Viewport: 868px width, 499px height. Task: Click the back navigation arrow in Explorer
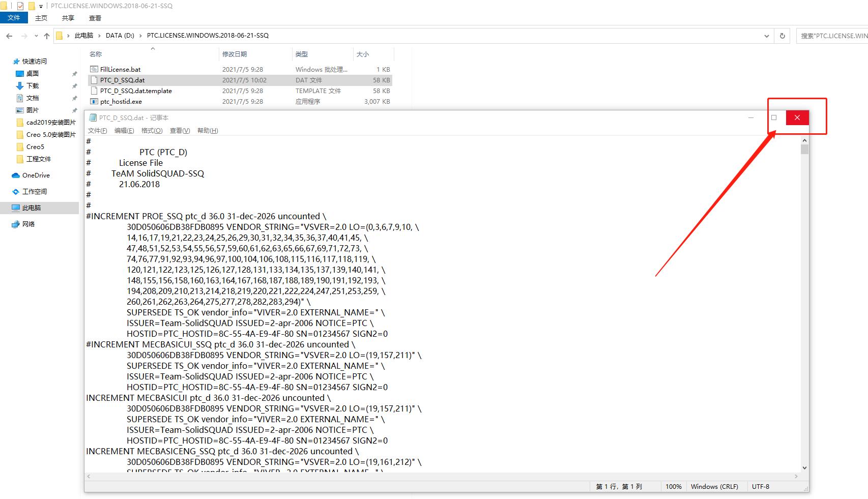[9, 36]
